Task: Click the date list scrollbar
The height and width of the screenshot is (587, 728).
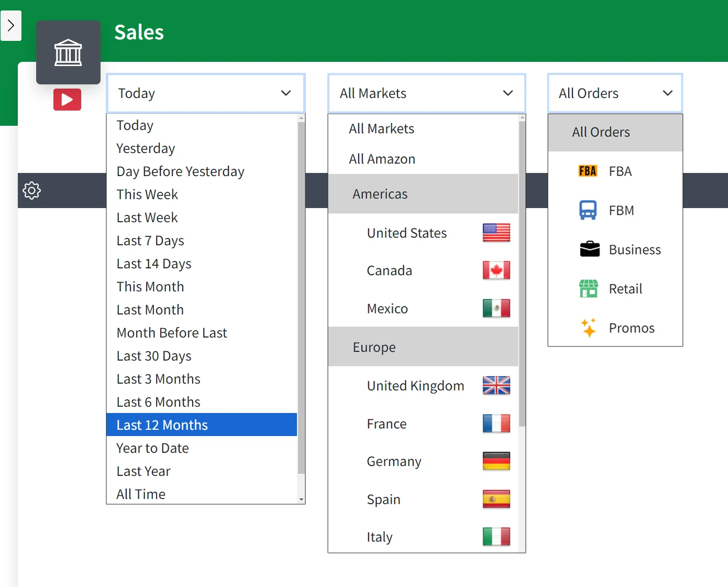Action: click(x=301, y=298)
